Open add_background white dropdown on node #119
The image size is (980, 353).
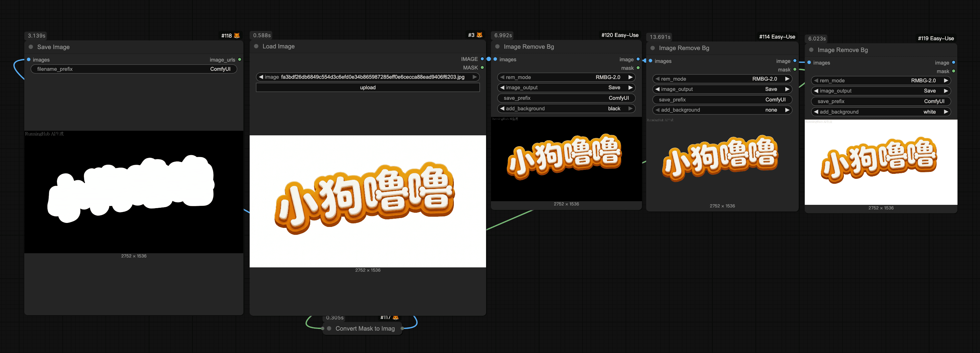(881, 112)
